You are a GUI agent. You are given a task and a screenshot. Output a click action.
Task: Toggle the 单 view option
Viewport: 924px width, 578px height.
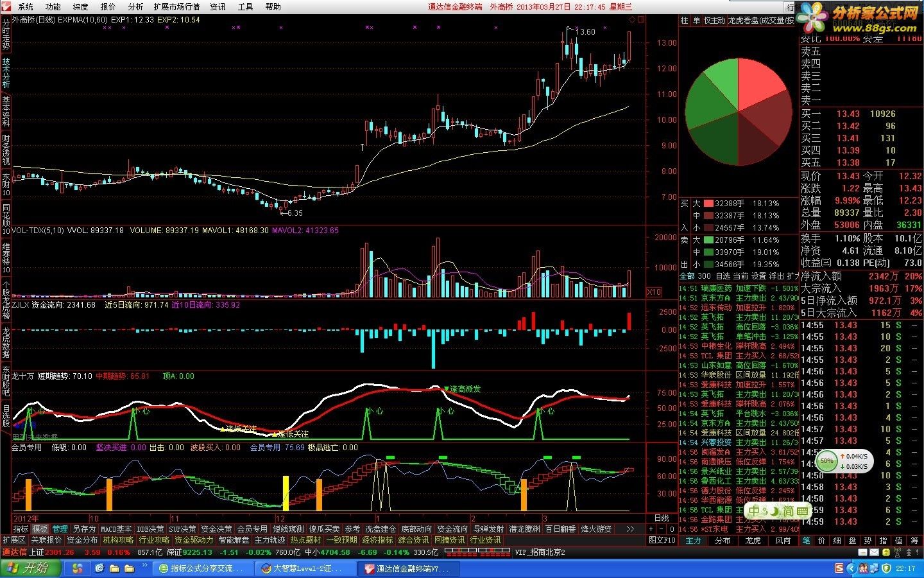coord(696,21)
